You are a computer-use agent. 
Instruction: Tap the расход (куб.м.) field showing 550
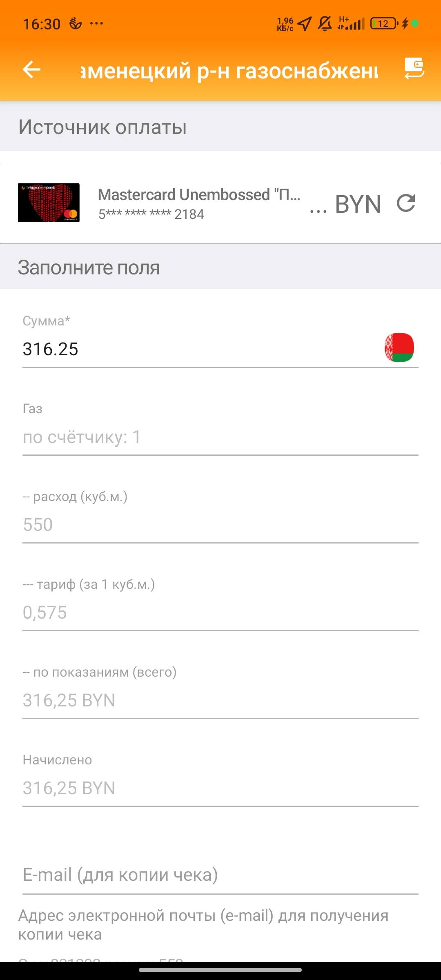(x=220, y=525)
